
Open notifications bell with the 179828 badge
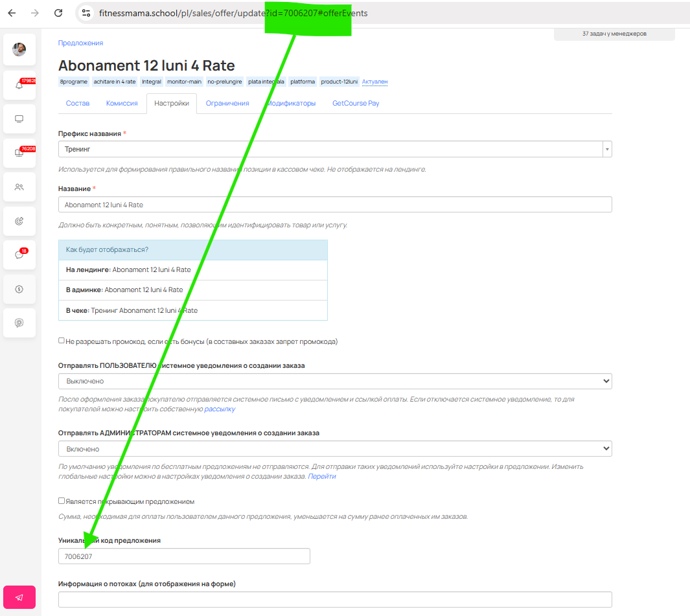[19, 85]
